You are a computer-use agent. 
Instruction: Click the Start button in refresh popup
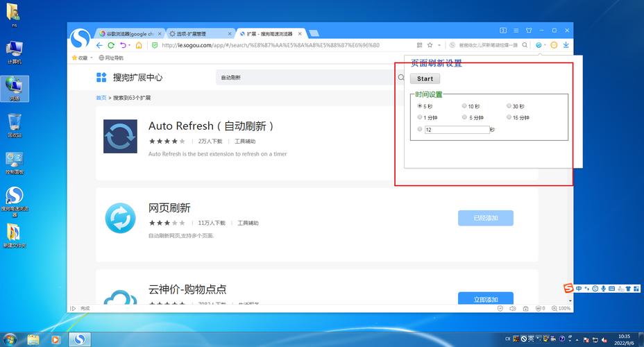425,78
